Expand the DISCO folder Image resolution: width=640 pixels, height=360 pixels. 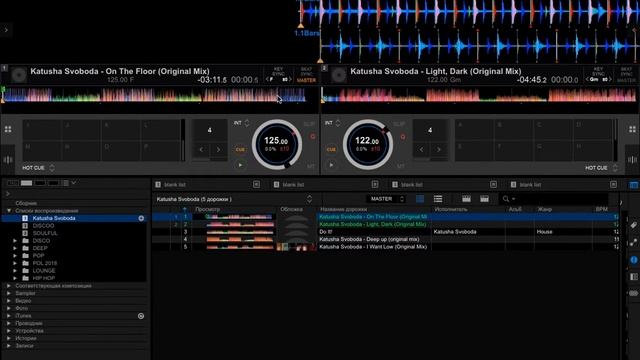15,241
